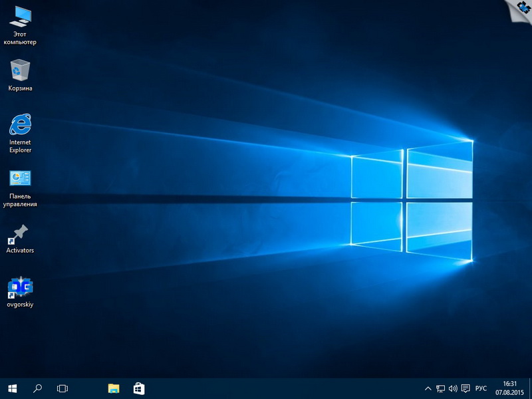Expand hidden system tray icons
The width and height of the screenshot is (532, 399).
428,388
